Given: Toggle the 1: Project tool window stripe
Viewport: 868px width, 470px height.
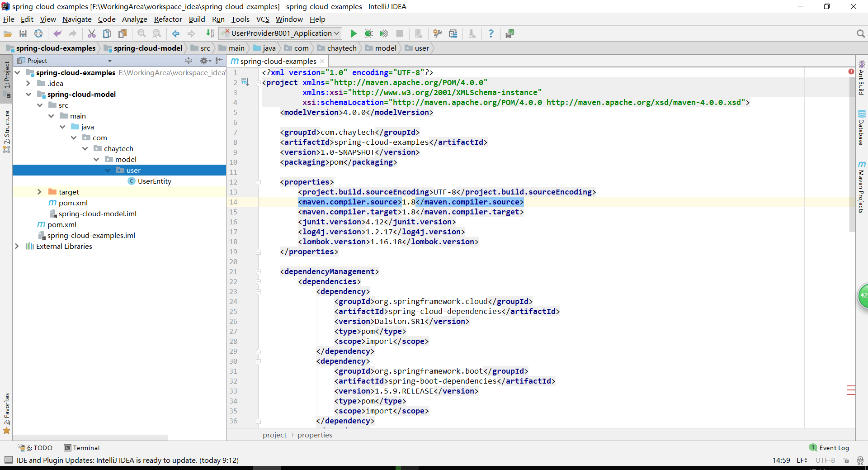Looking at the screenshot, I should click(7, 79).
